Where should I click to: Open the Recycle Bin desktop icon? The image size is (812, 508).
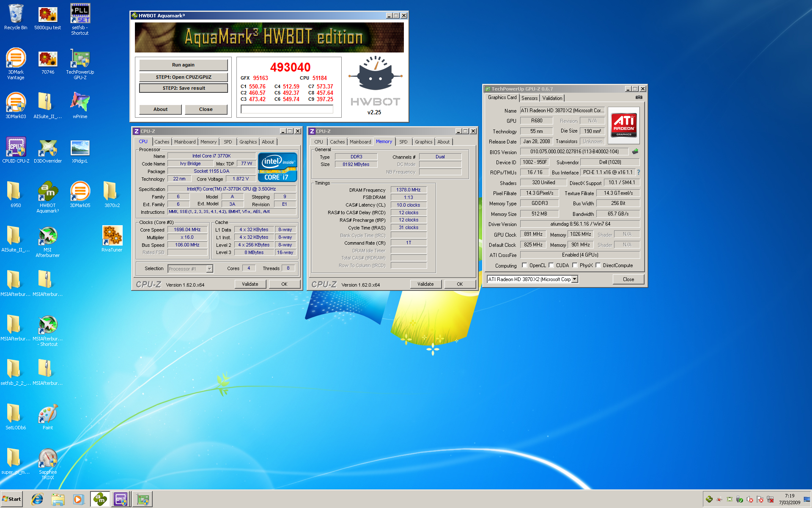pyautogui.click(x=16, y=17)
